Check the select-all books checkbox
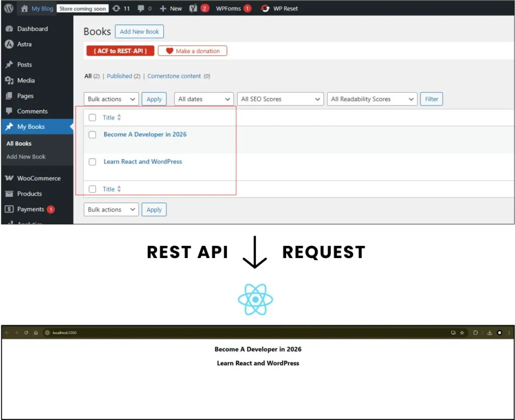This screenshot has height=420, width=515. tap(92, 117)
